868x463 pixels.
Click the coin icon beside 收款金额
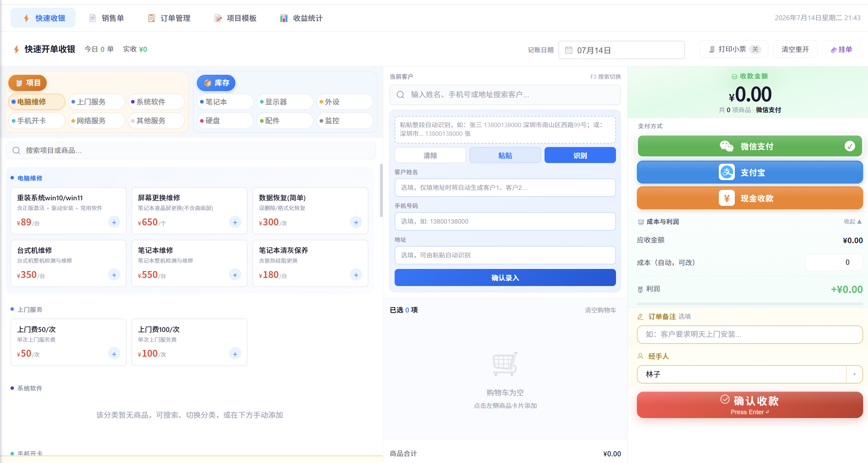(x=734, y=76)
